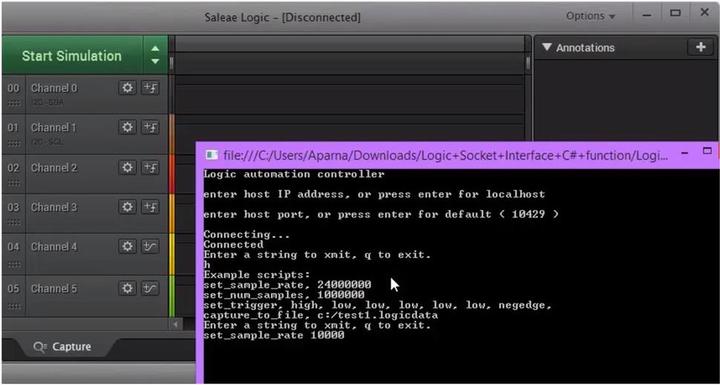Screen dimensions: 720x385
Task: Grab the Channel 0 drag handle dots
Action: (14, 103)
